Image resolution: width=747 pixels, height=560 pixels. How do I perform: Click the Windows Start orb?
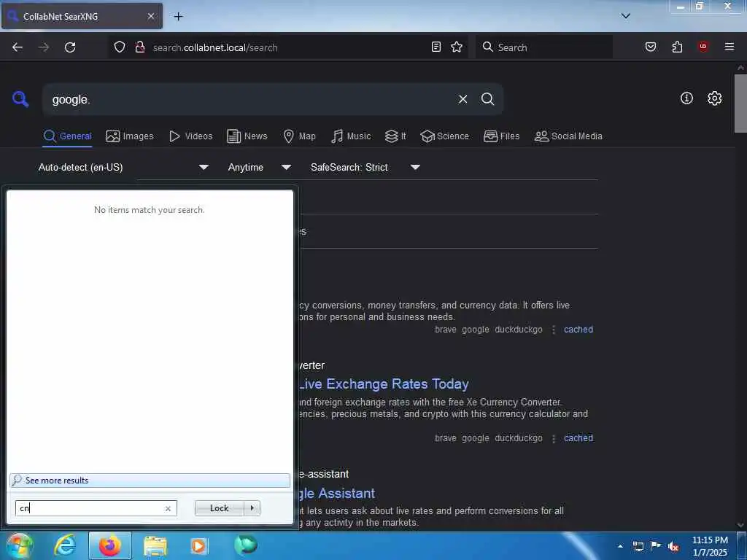pos(19,545)
